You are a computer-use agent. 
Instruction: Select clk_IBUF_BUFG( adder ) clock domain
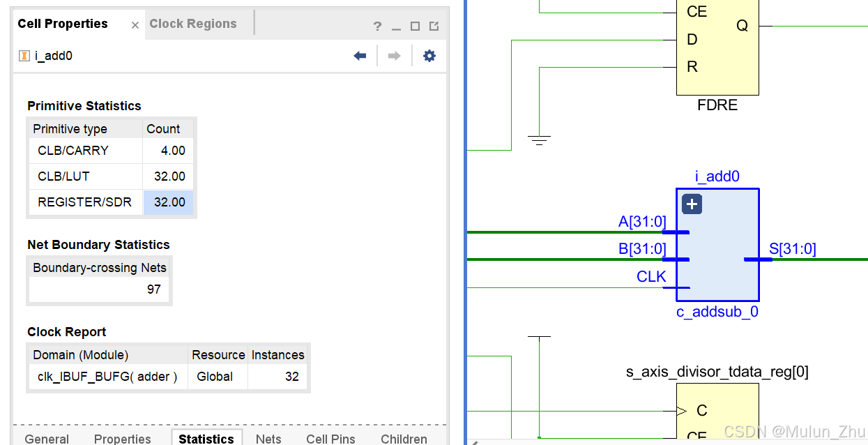pyautogui.click(x=108, y=377)
